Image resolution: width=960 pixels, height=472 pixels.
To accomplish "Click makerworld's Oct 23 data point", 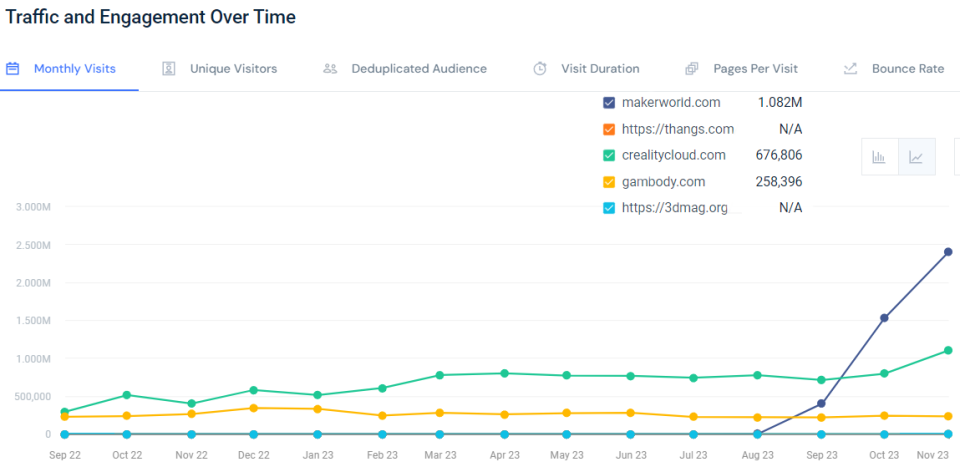I will click(x=884, y=318).
